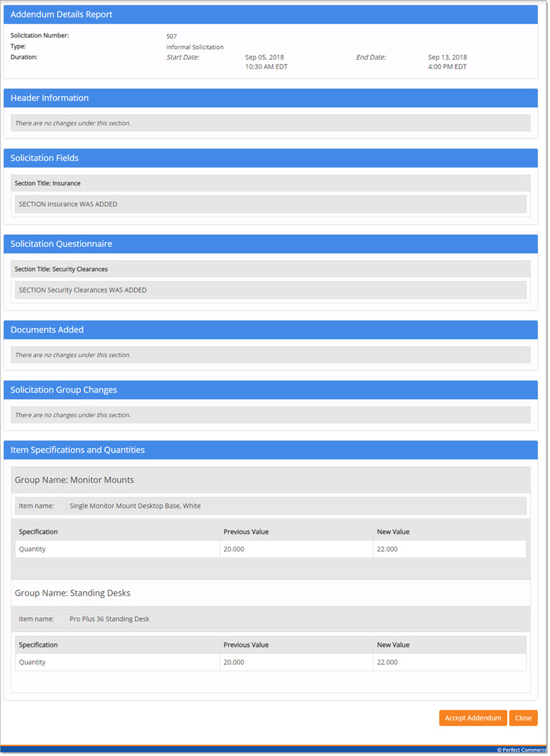The image size is (550, 756).
Task: Click the 10:30 AM EDT start time
Action: click(x=266, y=66)
